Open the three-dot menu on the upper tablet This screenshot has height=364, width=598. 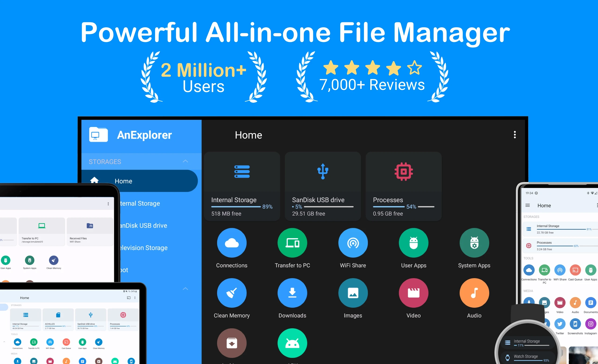108,204
